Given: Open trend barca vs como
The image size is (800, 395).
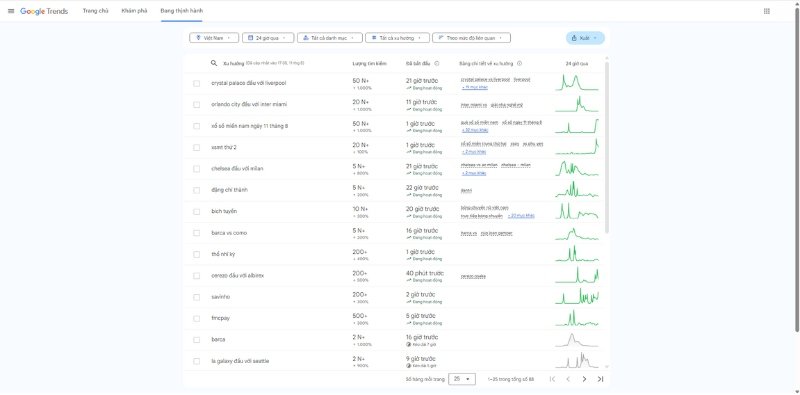Looking at the screenshot, I should [229, 233].
